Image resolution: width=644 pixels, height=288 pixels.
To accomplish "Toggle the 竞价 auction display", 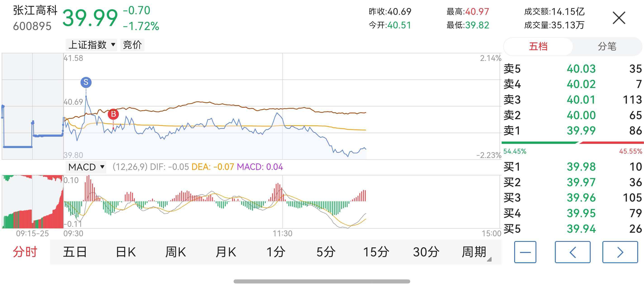I will click(x=132, y=45).
